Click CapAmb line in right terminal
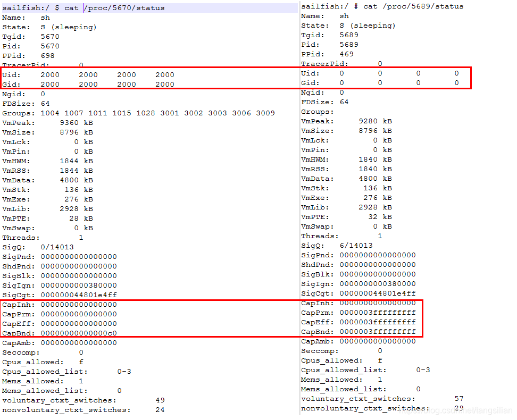Viewport: 517px width, 420px height. coord(358,341)
